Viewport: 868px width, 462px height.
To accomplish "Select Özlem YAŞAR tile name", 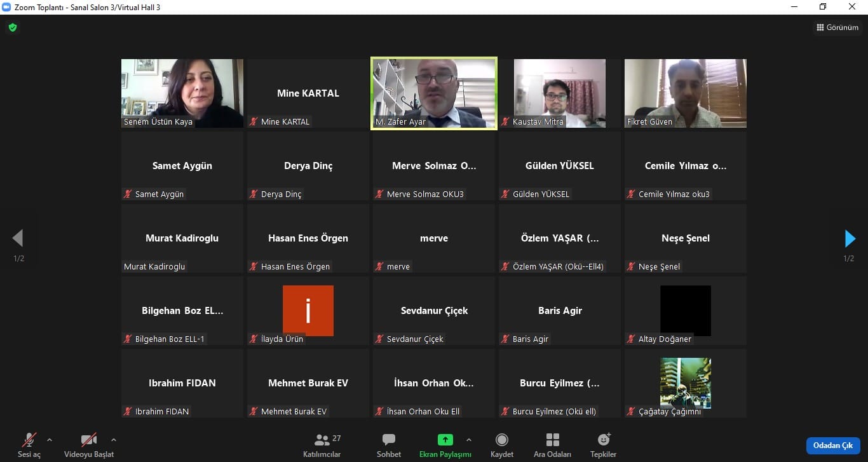I will (560, 238).
